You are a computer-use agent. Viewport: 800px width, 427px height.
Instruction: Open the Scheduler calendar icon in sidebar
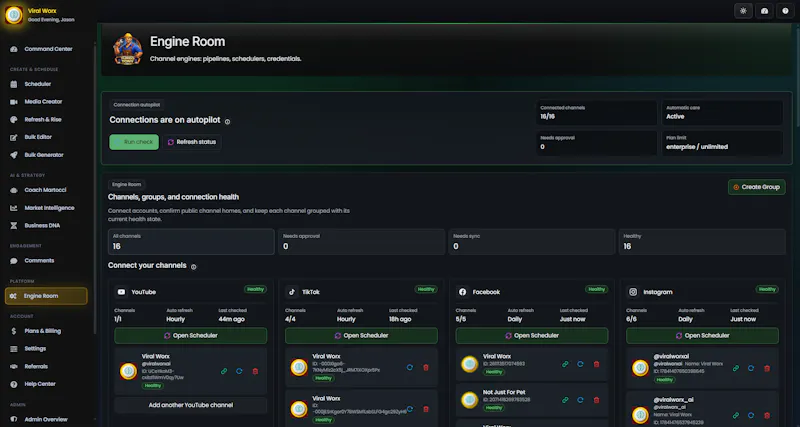pyautogui.click(x=14, y=84)
